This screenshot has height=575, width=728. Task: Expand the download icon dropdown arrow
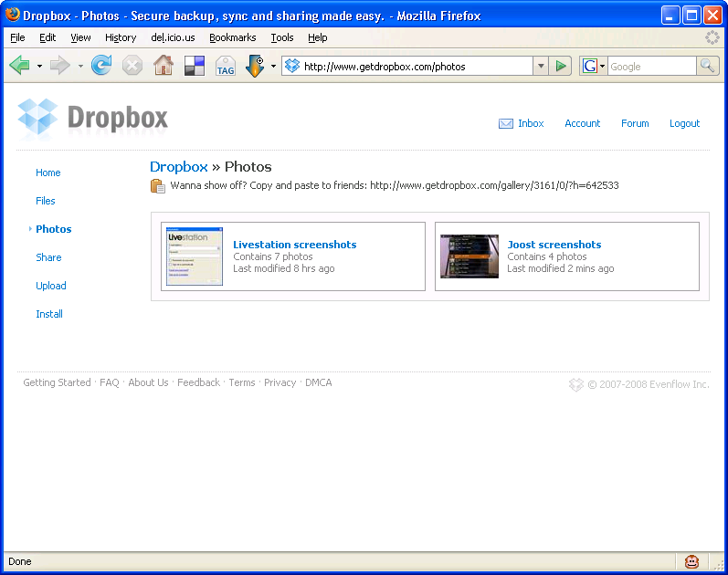pos(273,66)
